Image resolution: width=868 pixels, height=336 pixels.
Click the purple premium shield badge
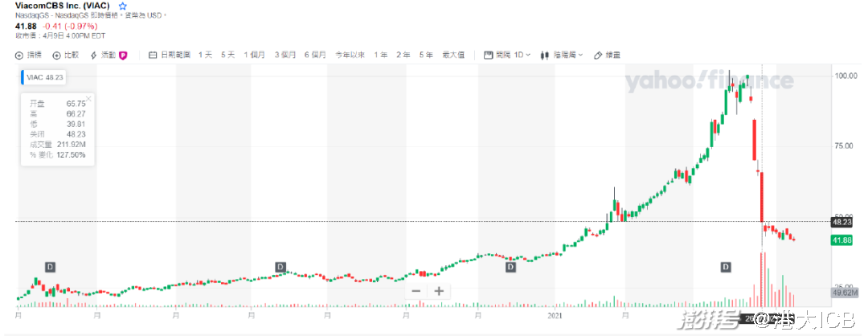pos(124,55)
